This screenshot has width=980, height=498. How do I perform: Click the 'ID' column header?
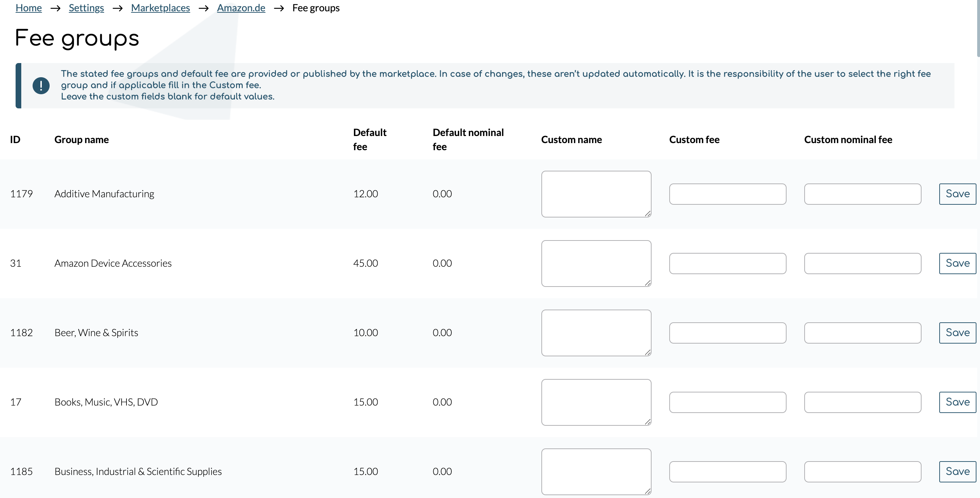pyautogui.click(x=15, y=140)
